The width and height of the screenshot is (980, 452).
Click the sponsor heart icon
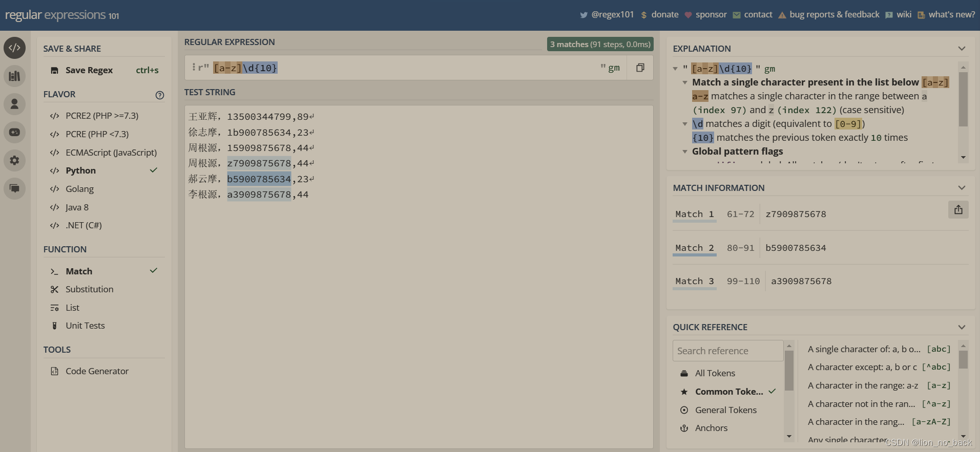click(x=688, y=15)
